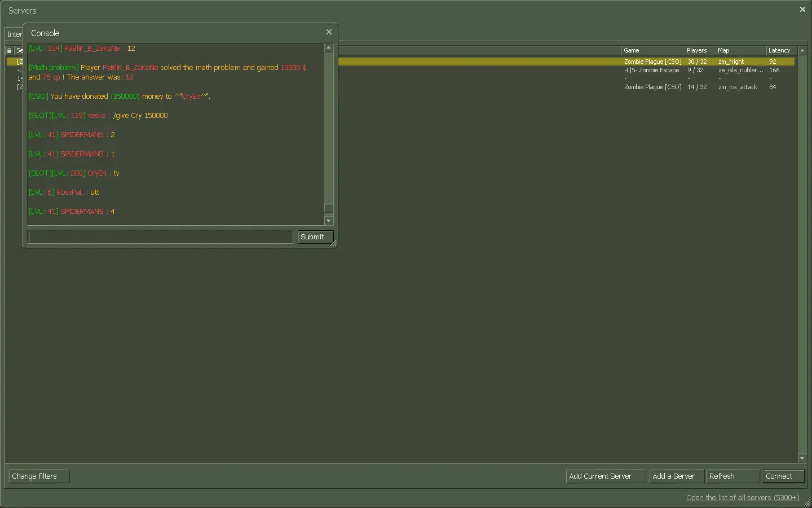Sort servers by Players column
The width and height of the screenshot is (812, 508).
pyautogui.click(x=700, y=50)
